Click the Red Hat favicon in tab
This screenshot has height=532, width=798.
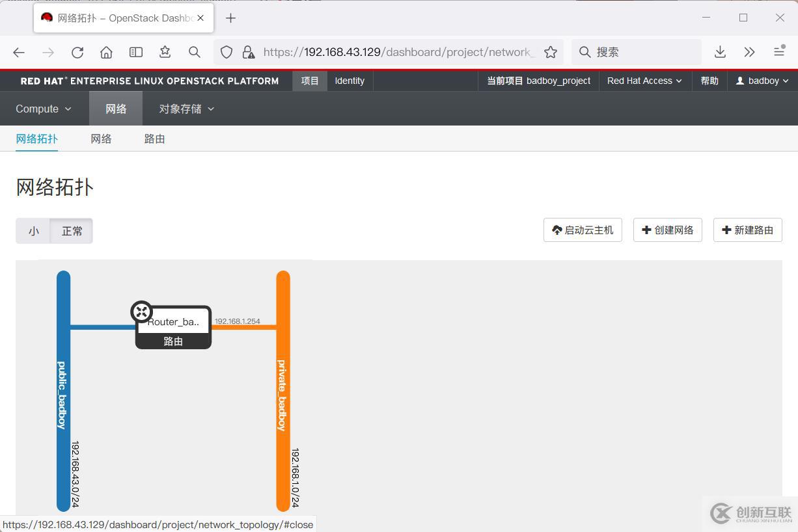(47, 18)
